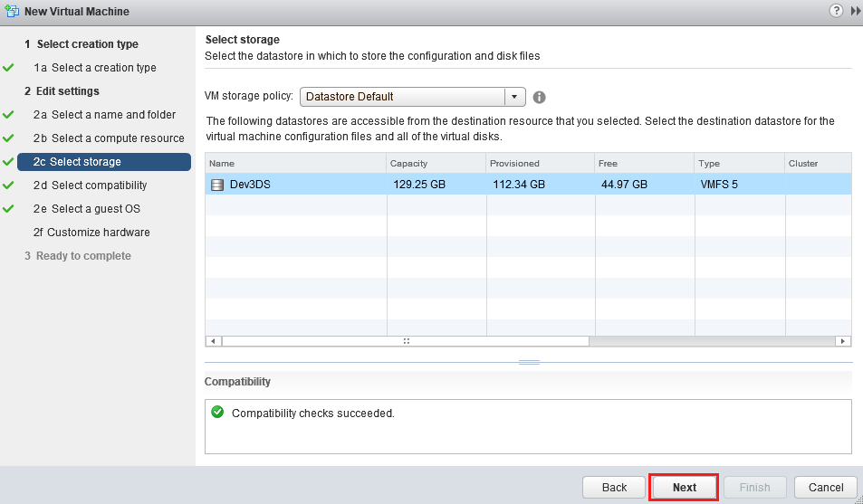Screen dimensions: 863x504
Task: Click the help question mark icon
Action: tap(836, 11)
